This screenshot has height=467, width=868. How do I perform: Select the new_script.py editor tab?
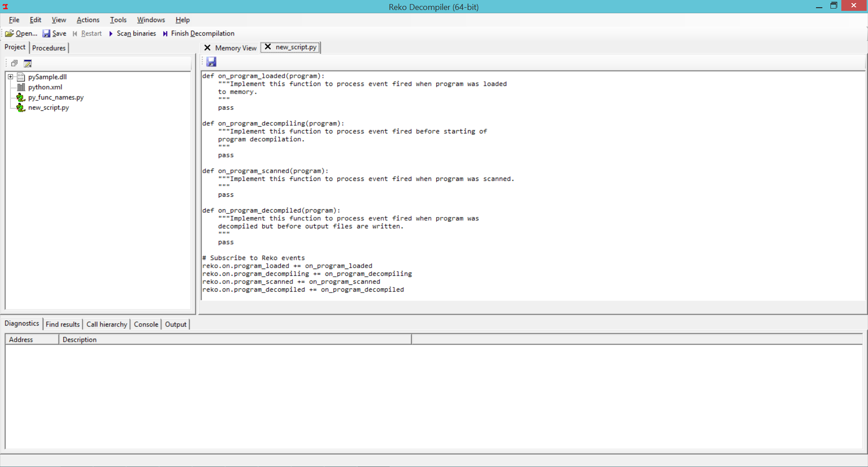coord(296,47)
